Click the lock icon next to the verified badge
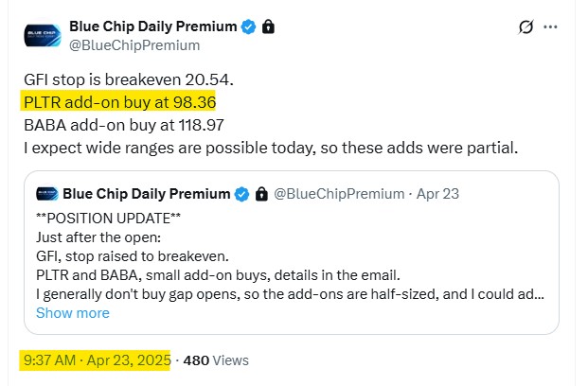Screen dimensions: 588x386 pyautogui.click(x=268, y=26)
